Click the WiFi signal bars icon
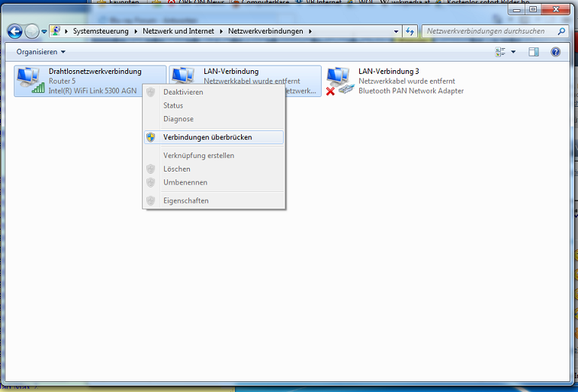This screenshot has height=392, width=578. coord(38,88)
